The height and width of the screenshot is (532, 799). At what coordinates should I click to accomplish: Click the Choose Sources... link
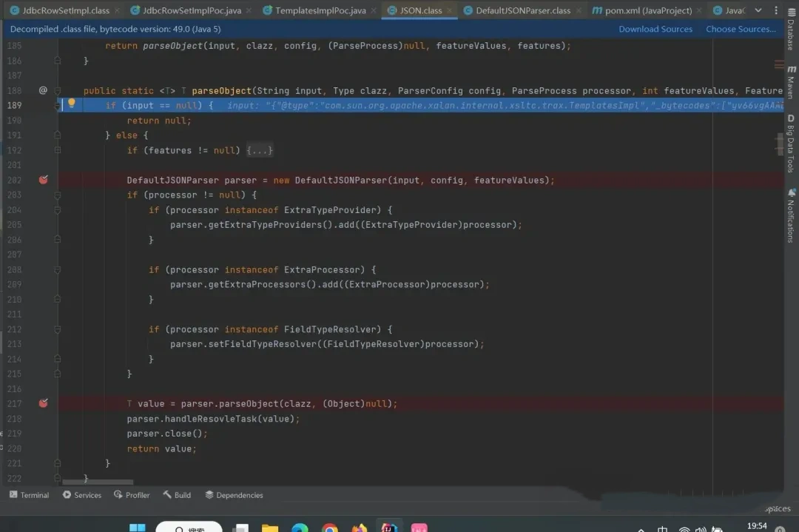741,29
